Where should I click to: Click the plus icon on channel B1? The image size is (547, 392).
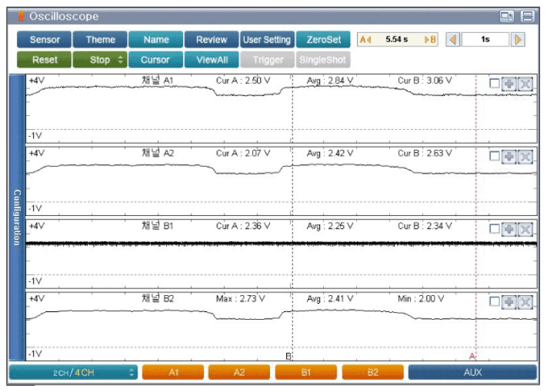tap(510, 229)
